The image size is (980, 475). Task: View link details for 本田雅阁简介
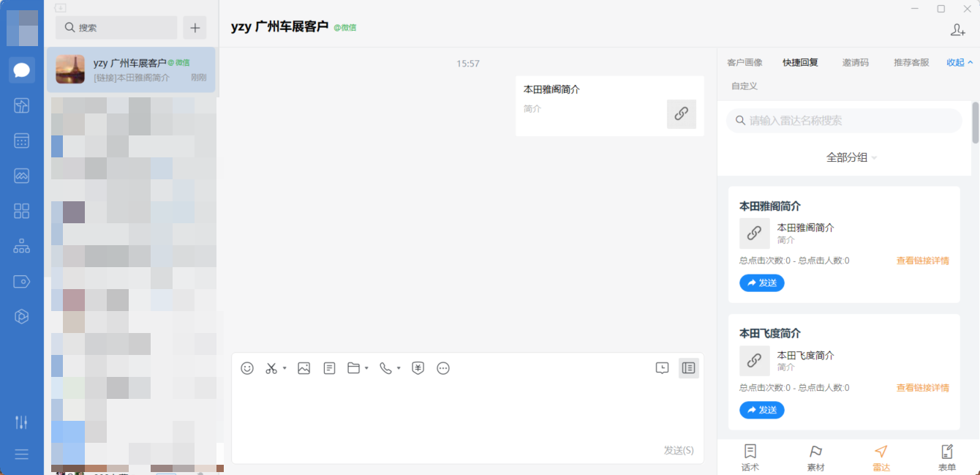(923, 261)
